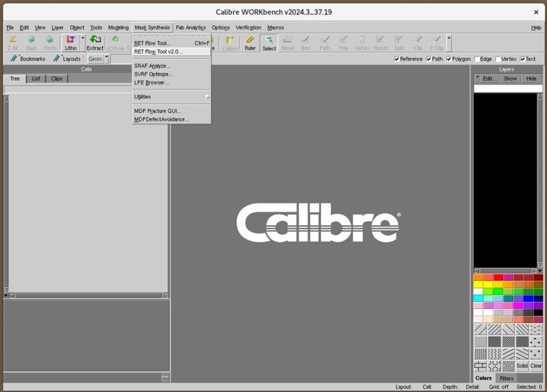Click the sCProb toolbar icon

pyautogui.click(x=115, y=43)
